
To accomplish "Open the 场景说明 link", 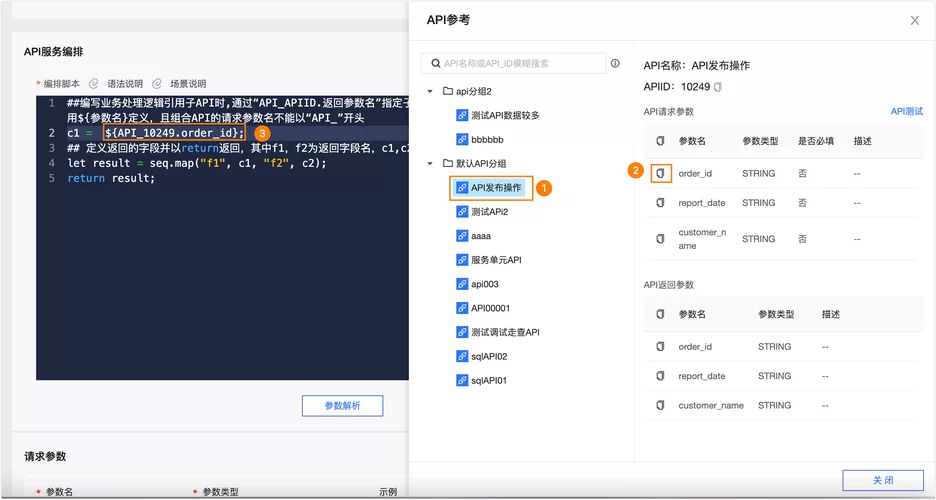I will point(188,84).
